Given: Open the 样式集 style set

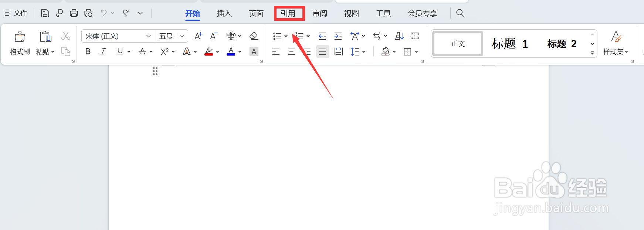Looking at the screenshot, I should tap(616, 43).
